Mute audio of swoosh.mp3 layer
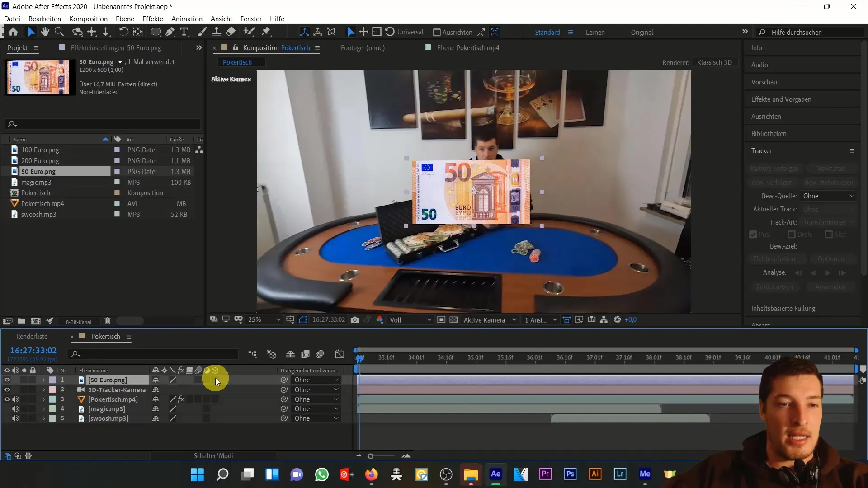Viewport: 868px width, 488px height. pyautogui.click(x=15, y=418)
